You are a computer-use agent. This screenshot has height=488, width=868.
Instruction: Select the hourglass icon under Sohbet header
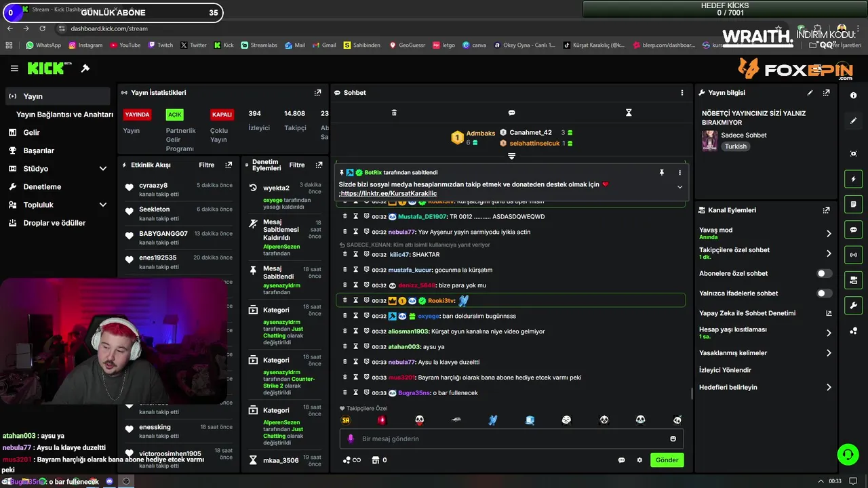point(629,113)
